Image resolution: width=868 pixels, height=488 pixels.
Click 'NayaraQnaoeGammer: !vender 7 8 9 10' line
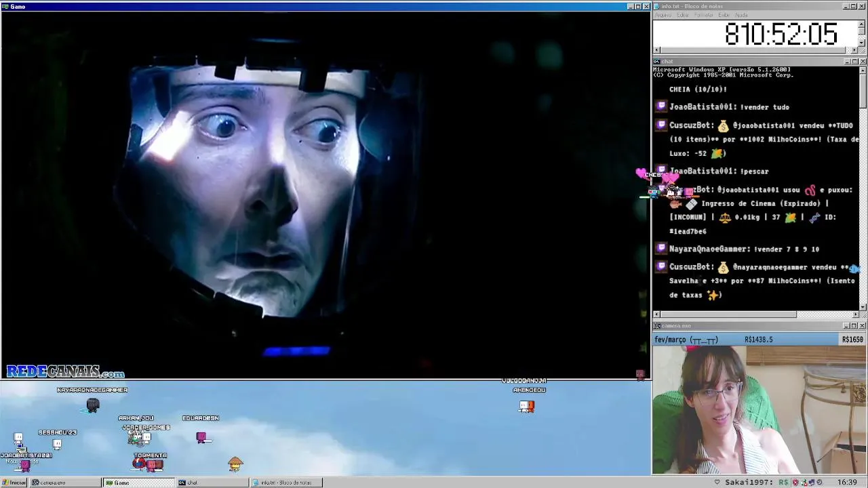(x=744, y=249)
